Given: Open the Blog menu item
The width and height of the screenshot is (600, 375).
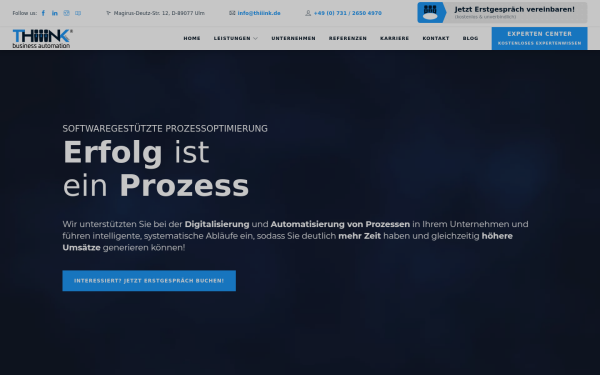Looking at the screenshot, I should (470, 38).
